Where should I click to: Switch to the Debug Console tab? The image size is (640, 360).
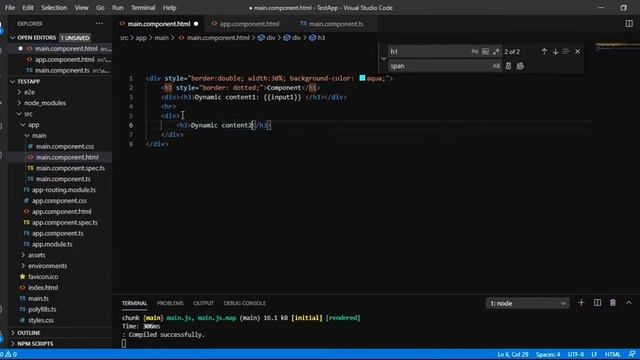(x=244, y=303)
